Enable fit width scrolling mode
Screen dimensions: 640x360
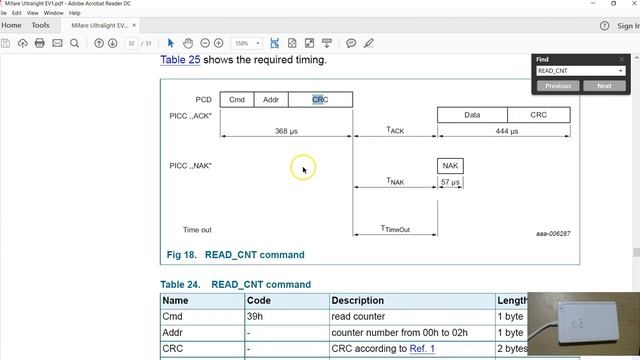click(x=274, y=43)
